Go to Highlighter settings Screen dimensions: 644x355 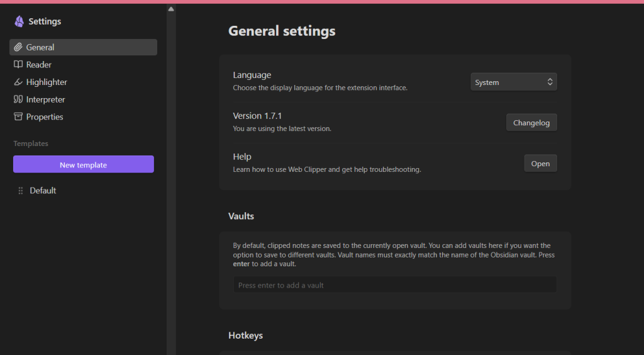tap(84, 82)
